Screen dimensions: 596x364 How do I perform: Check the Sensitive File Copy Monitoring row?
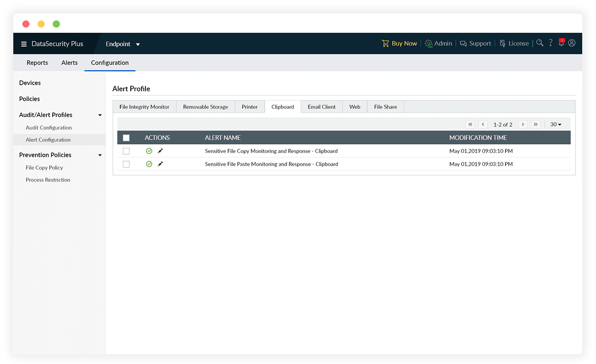pyautogui.click(x=126, y=151)
